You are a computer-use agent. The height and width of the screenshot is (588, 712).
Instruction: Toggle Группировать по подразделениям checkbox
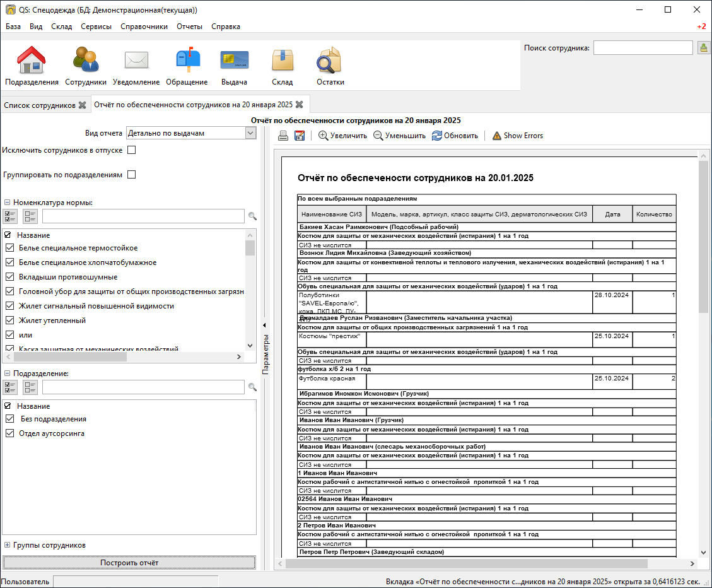pyautogui.click(x=132, y=175)
